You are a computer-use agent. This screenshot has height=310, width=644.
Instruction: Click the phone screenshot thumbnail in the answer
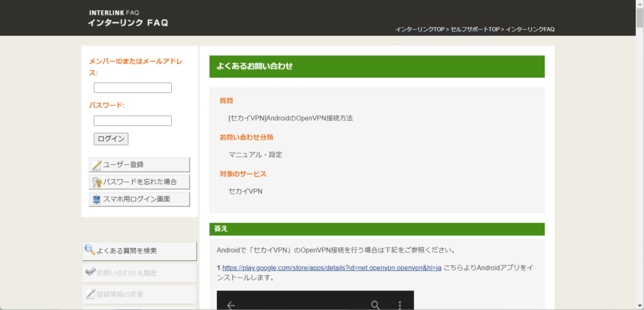point(316,300)
